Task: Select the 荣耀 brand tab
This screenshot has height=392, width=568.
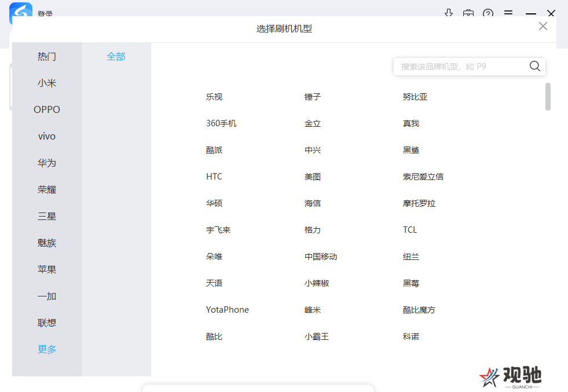Action: 47,189
